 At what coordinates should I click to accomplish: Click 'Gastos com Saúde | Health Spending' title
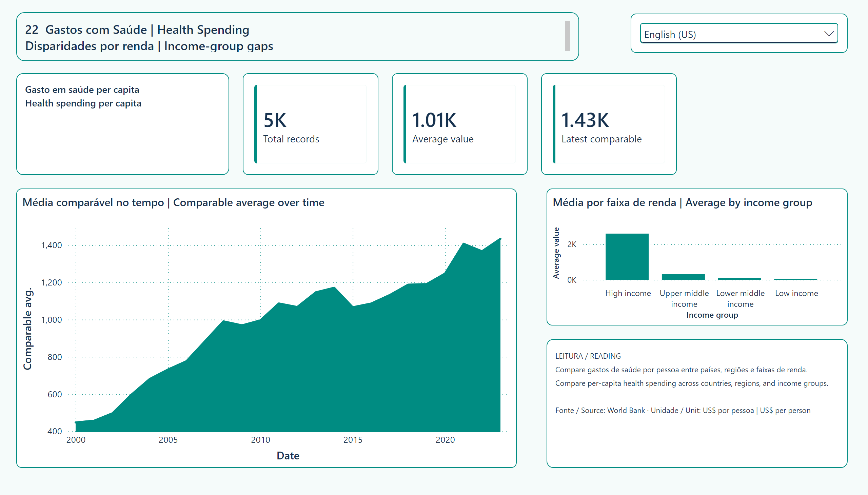pyautogui.click(x=147, y=30)
